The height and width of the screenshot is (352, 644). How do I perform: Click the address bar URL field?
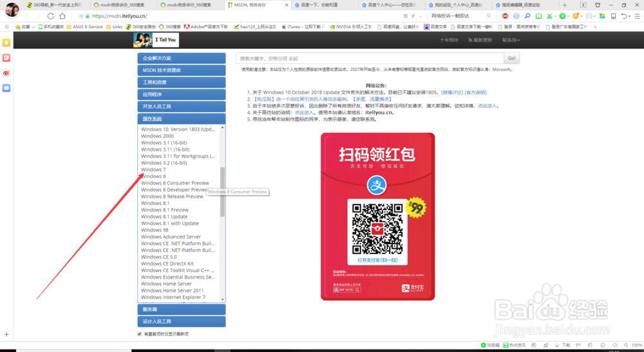pyautogui.click(x=238, y=16)
